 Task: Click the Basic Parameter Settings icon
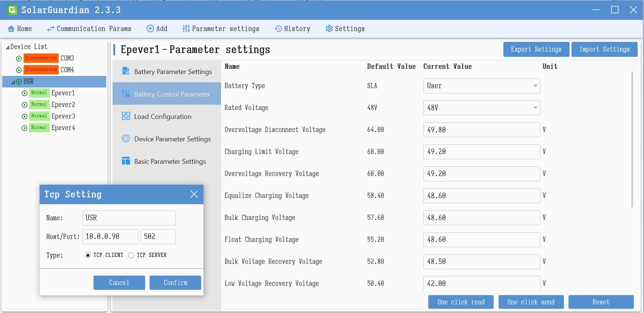click(126, 161)
